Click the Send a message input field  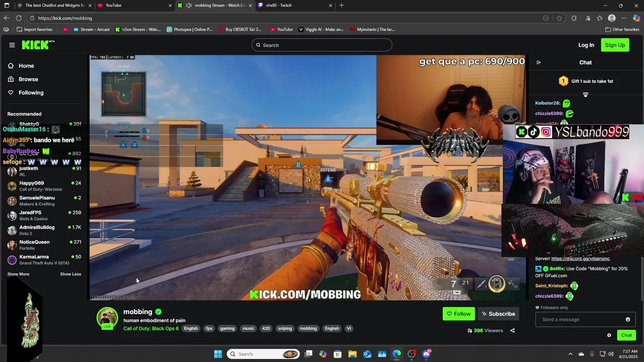pyautogui.click(x=585, y=319)
